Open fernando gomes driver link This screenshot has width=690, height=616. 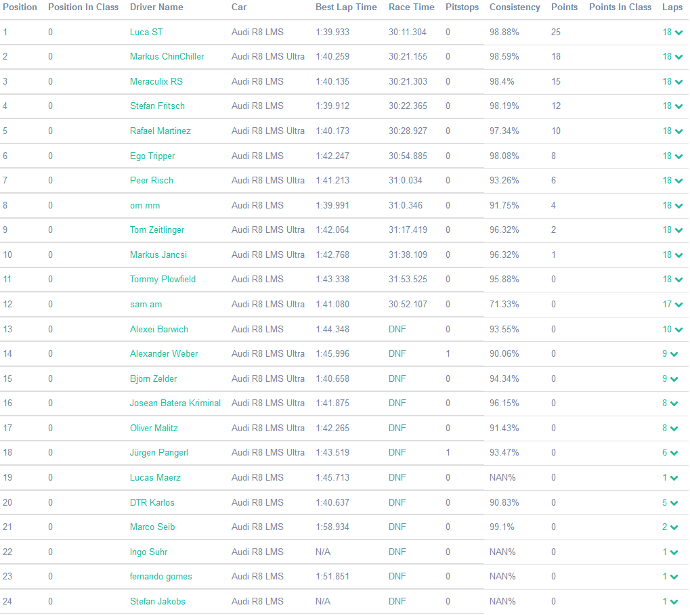click(161, 577)
